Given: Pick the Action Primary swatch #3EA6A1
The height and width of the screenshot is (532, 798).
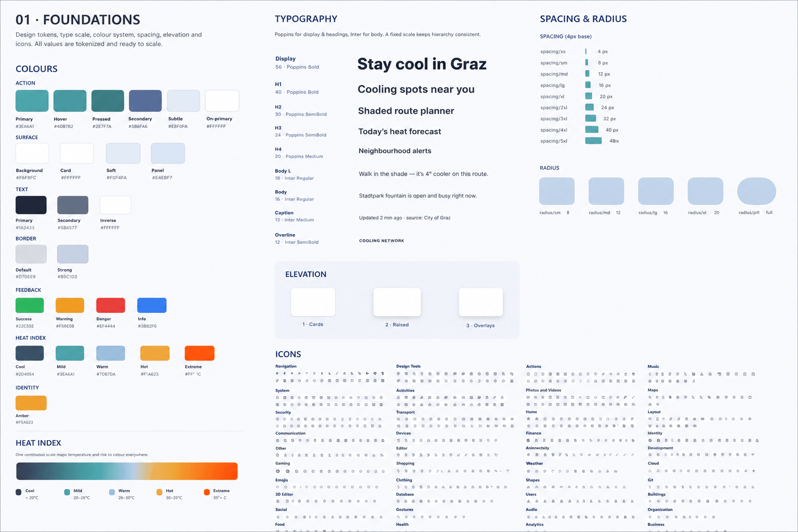Looking at the screenshot, I should (32, 101).
